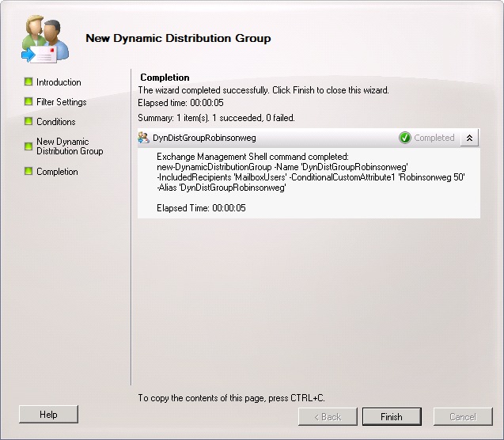Click the Completed status label
This screenshot has height=440, width=504.
click(x=434, y=138)
